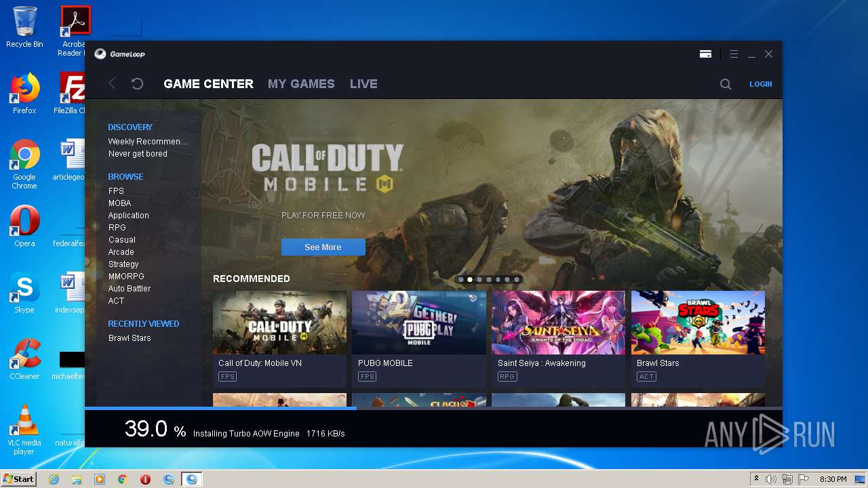Click the card icon in title bar
The image size is (868, 488).
(x=705, y=54)
